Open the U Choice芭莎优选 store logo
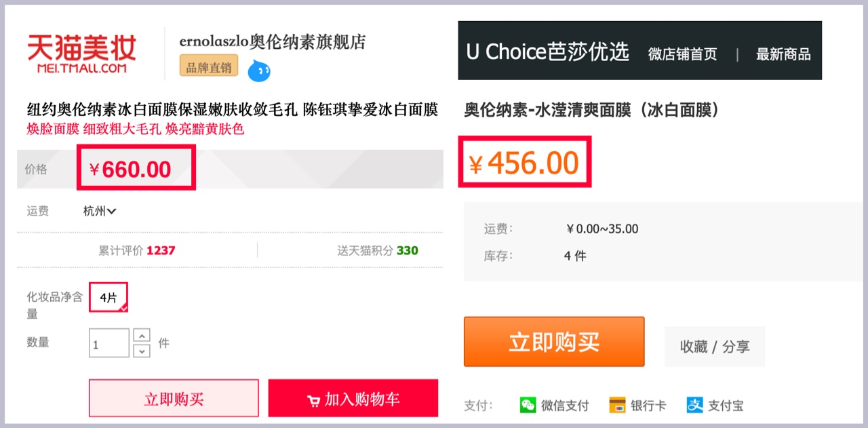This screenshot has height=428, width=868. tap(548, 52)
